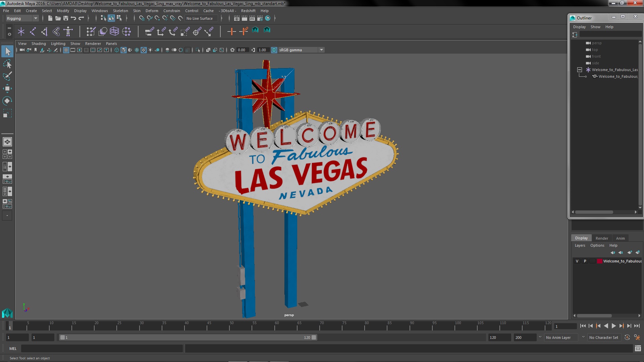This screenshot has width=644, height=362.
Task: Click frame 60 on the timeline
Action: pyautogui.click(x=277, y=326)
